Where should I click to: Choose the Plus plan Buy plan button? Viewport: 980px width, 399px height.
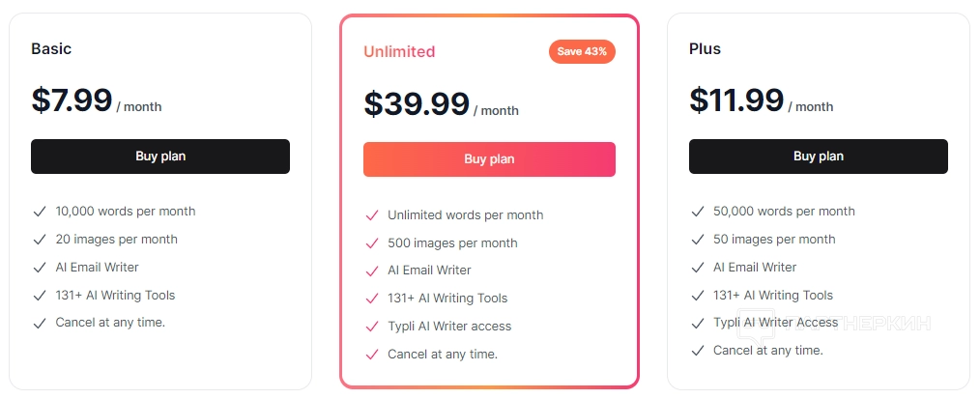coord(818,157)
